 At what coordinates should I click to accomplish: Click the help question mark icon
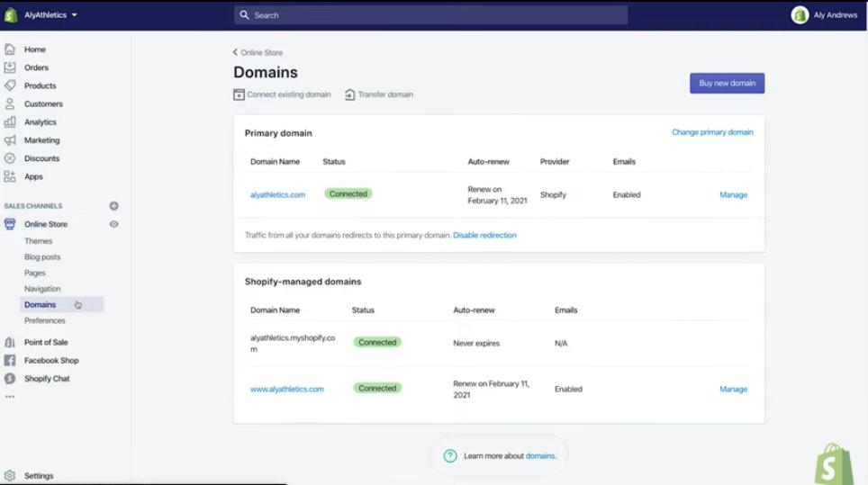tap(450, 455)
